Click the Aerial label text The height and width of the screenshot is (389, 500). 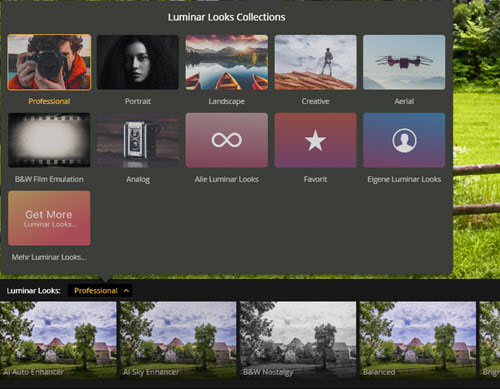pyautogui.click(x=404, y=101)
